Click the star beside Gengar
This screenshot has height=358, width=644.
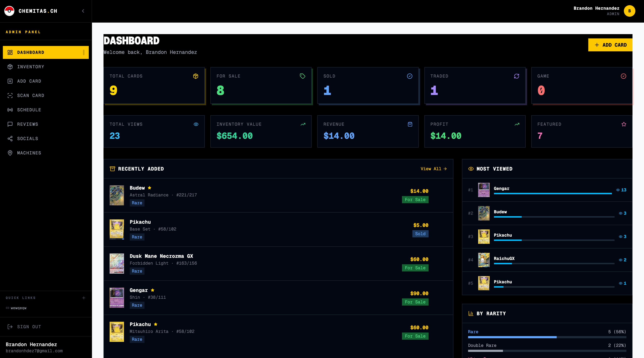[153, 290]
